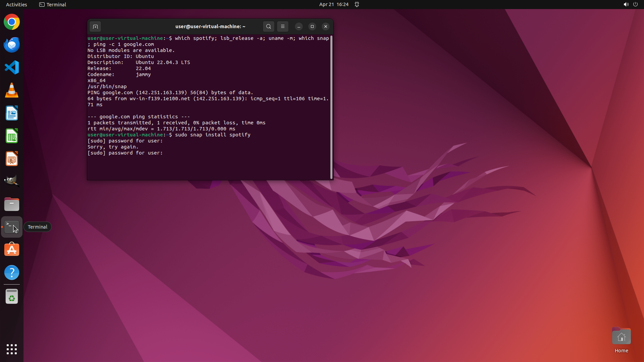This screenshot has width=644, height=362.
Task: Click the new tab button in Terminal
Action: (95, 26)
